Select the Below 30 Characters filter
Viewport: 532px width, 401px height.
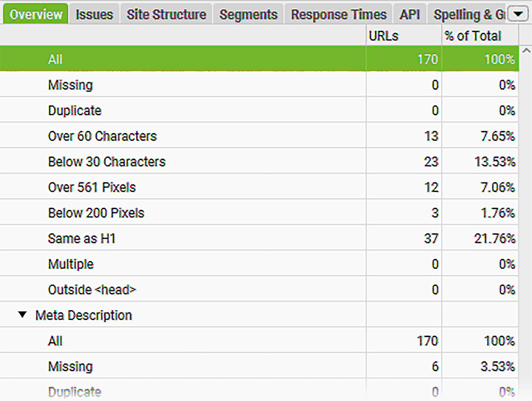click(x=107, y=162)
